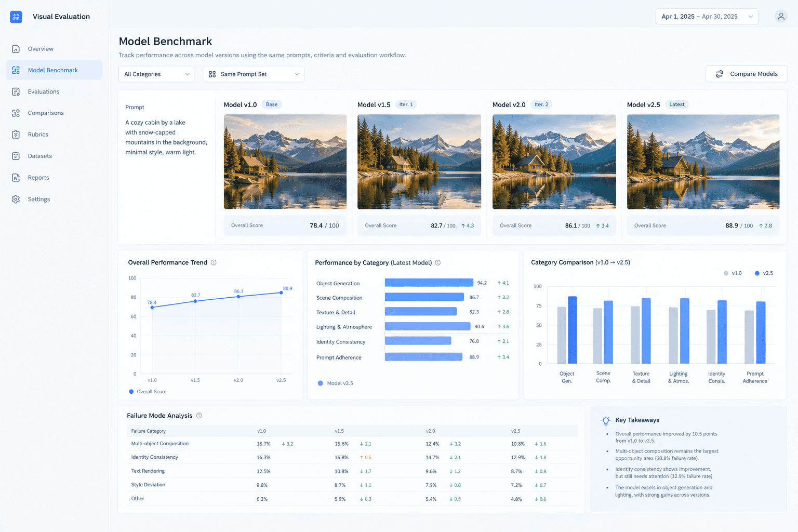The height and width of the screenshot is (532, 798).
Task: Toggle the v2.5 legend in Category Comparison
Action: pos(764,273)
